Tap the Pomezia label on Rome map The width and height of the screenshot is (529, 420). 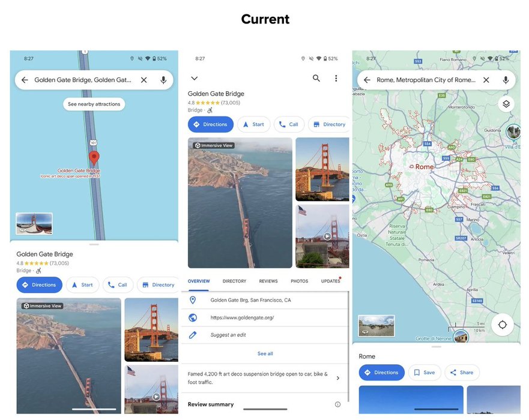pos(426,260)
